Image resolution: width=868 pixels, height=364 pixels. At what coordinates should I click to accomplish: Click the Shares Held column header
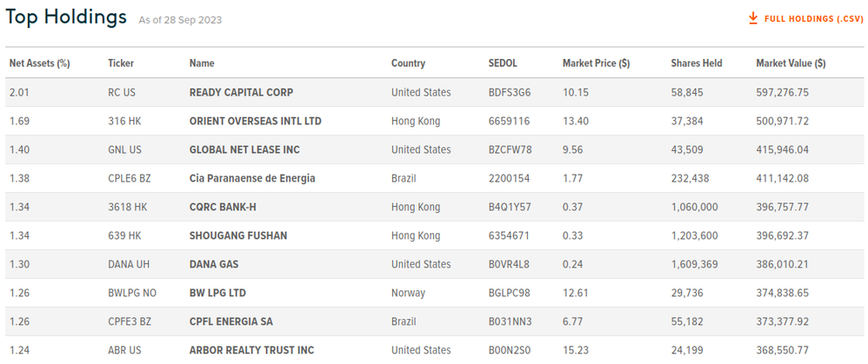click(697, 63)
